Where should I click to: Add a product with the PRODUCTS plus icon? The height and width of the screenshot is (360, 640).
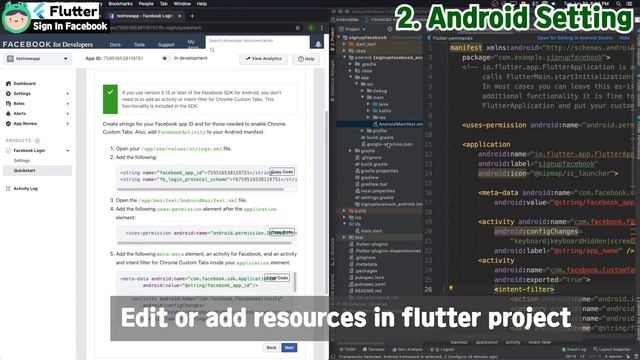tap(38, 140)
